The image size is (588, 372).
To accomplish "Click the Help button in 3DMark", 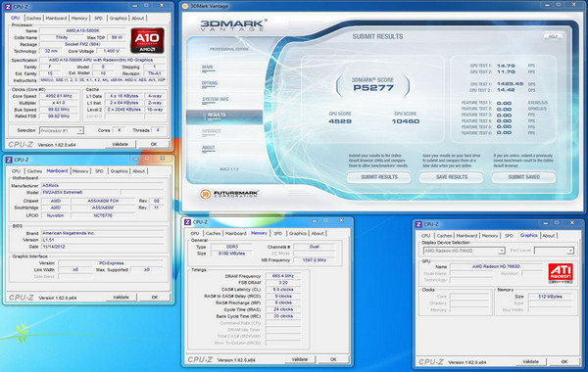I will (x=553, y=36).
